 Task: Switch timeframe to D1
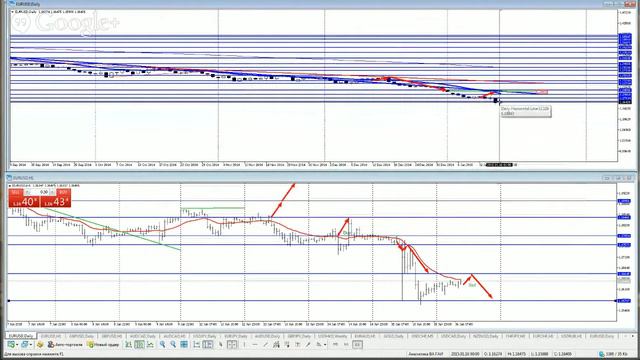click(357, 344)
